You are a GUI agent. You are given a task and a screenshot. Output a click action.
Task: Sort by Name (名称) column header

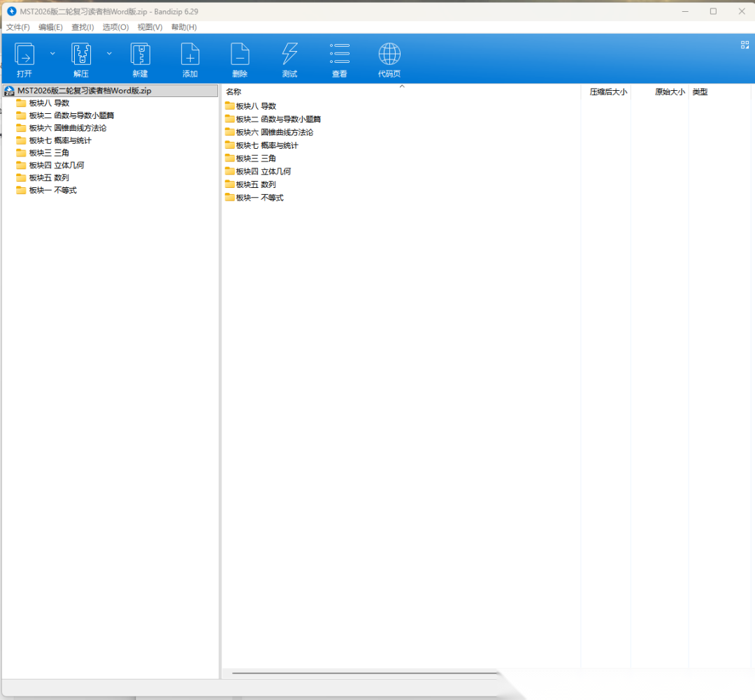click(x=233, y=92)
